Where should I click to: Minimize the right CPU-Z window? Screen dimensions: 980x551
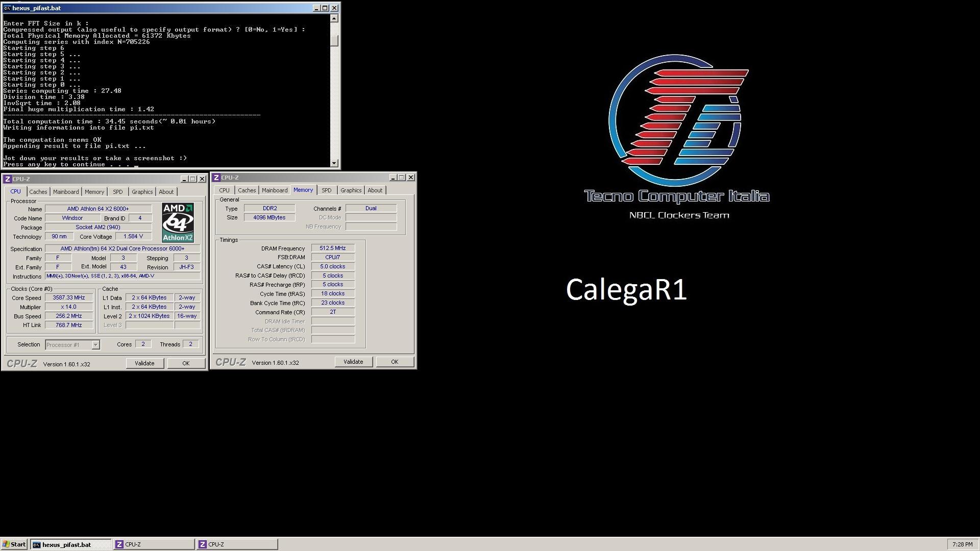(x=393, y=178)
